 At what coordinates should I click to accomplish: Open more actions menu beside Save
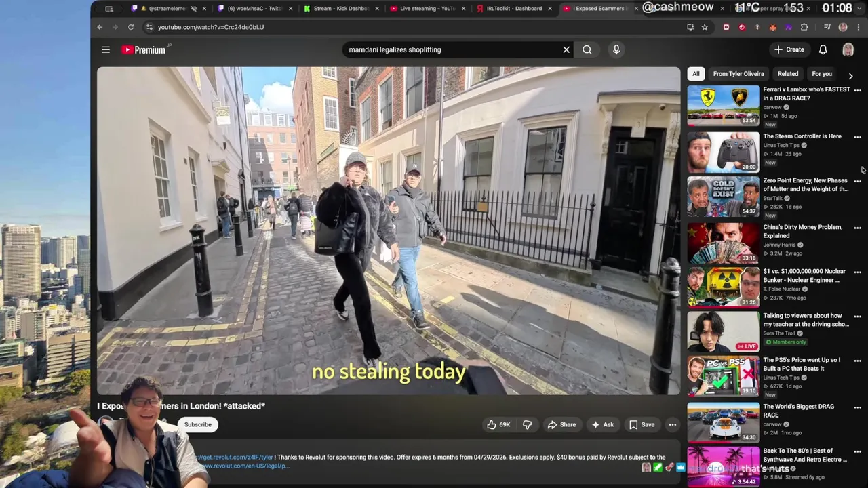point(673,425)
